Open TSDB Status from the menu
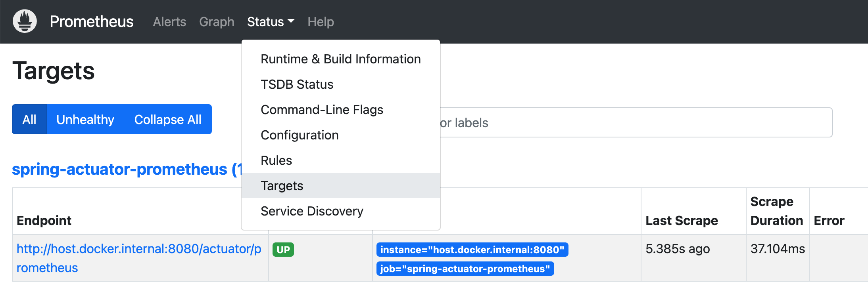Screen dimensions: 868x286 click(x=341, y=84)
